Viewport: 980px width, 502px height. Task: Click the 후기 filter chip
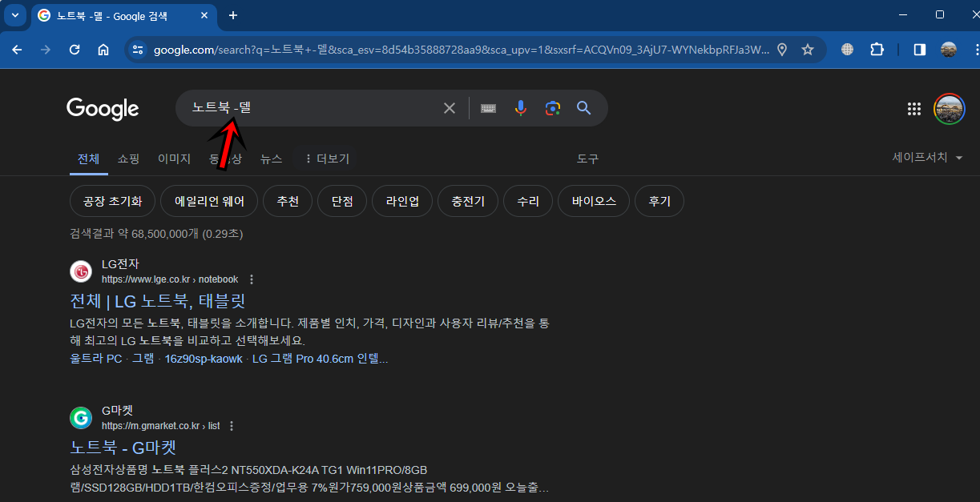659,201
